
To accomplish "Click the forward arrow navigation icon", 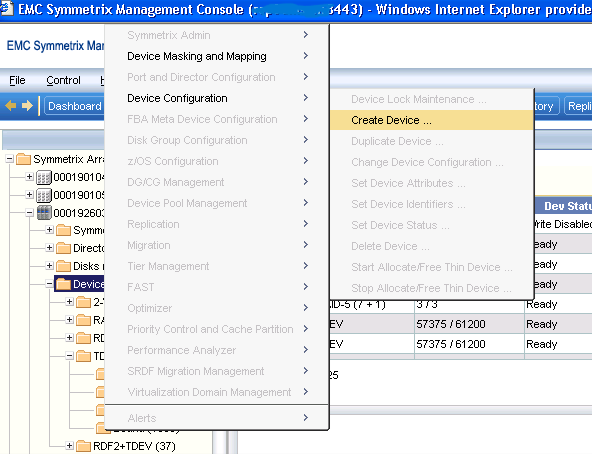I will coord(27,106).
